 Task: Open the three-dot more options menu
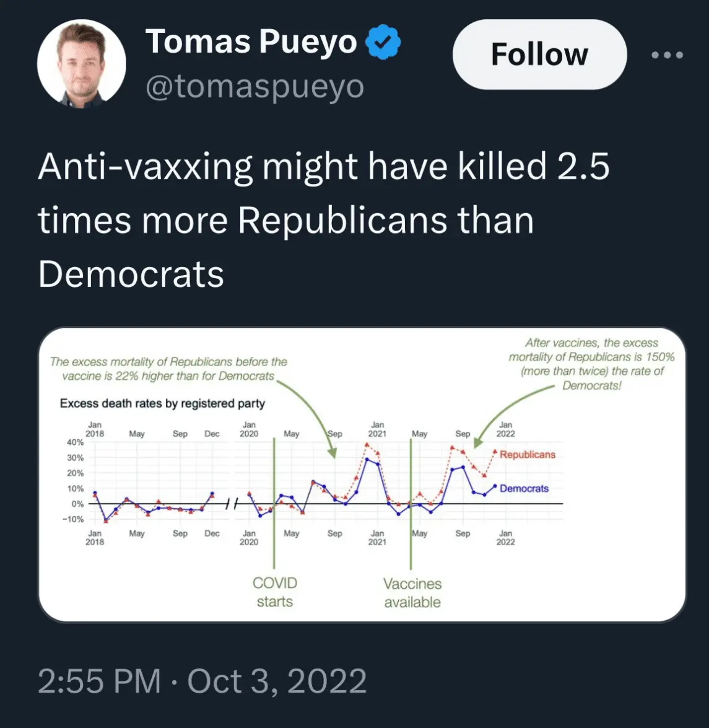point(668,55)
